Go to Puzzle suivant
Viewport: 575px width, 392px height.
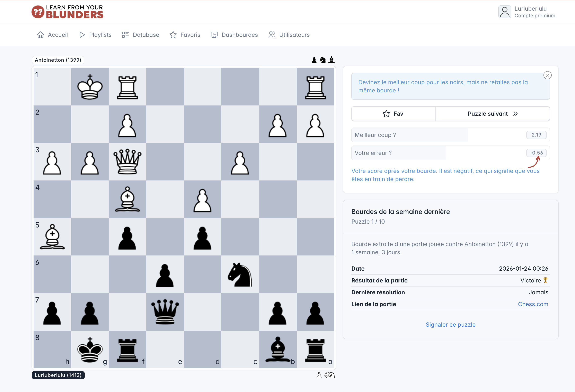pos(492,114)
